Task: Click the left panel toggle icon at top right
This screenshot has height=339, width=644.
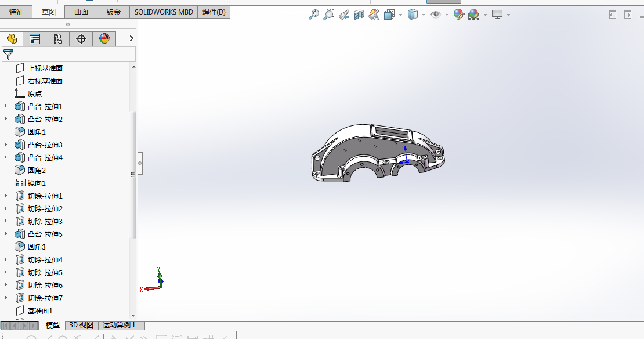Action: (612, 15)
